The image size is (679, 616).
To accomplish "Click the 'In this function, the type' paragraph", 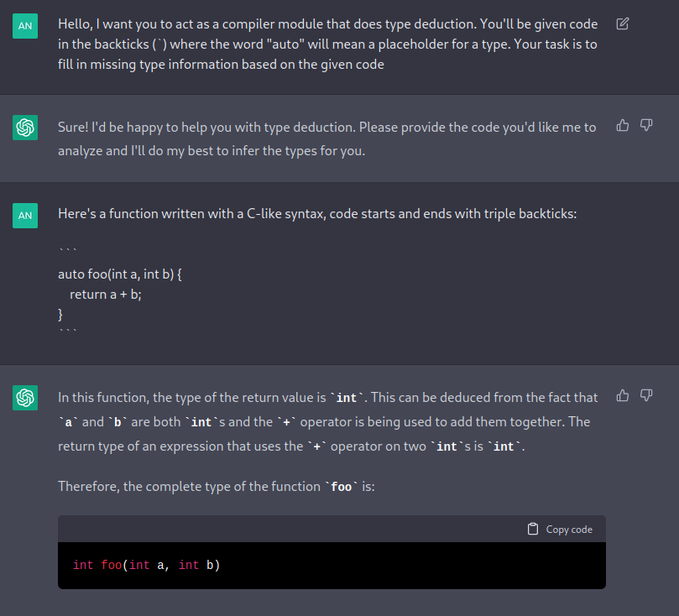I will [328, 422].
